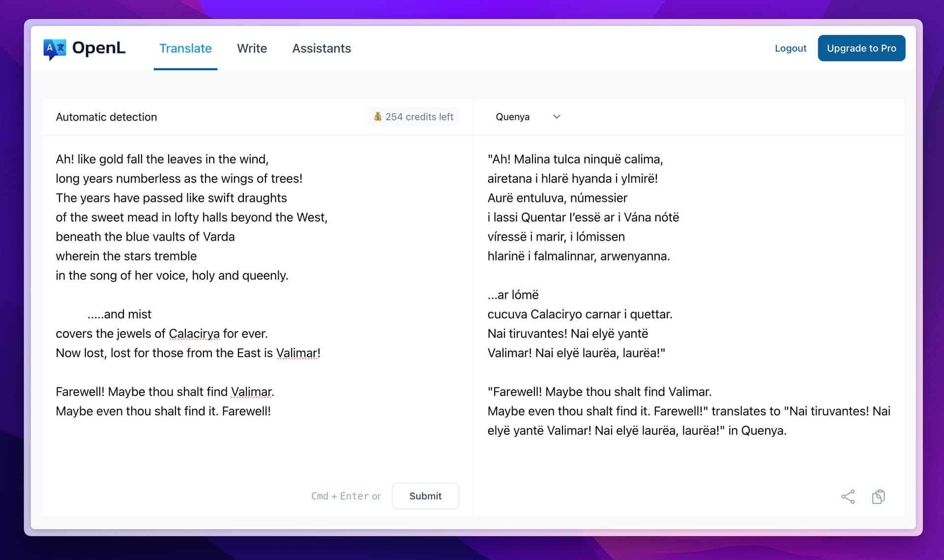Click the OpenL brand name text

click(99, 48)
